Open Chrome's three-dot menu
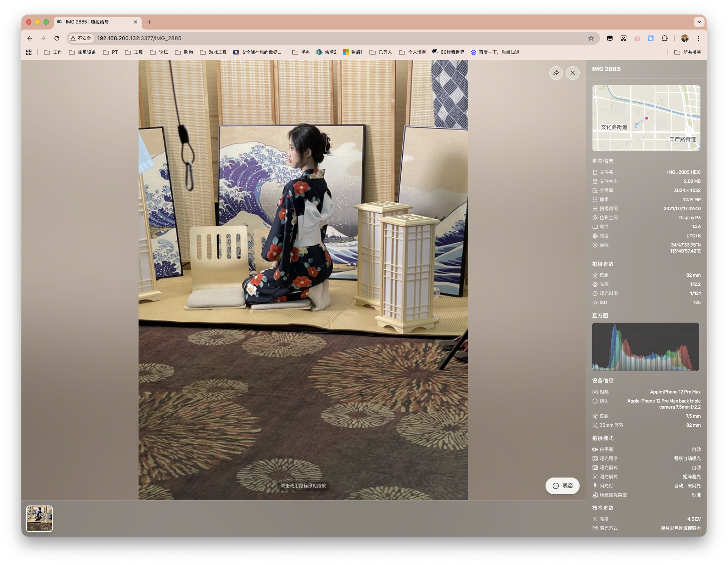Image resolution: width=728 pixels, height=565 pixels. click(x=698, y=38)
